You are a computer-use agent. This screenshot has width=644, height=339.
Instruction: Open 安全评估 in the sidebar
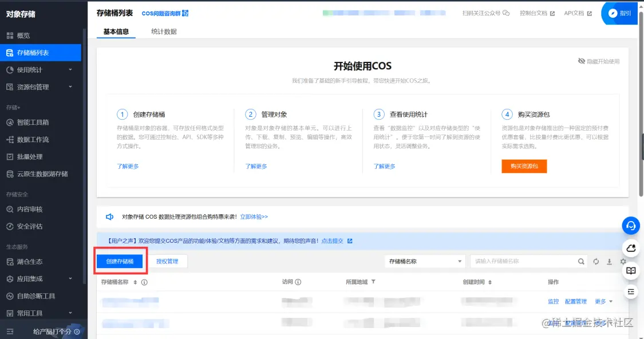pos(30,227)
